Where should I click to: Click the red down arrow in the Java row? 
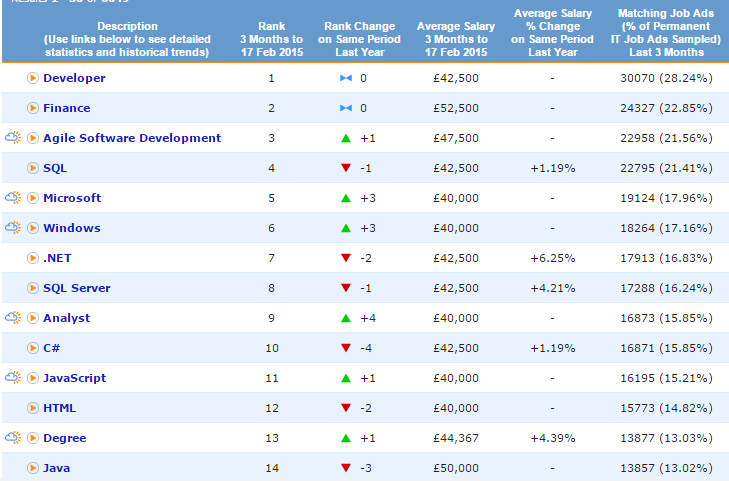coord(345,468)
